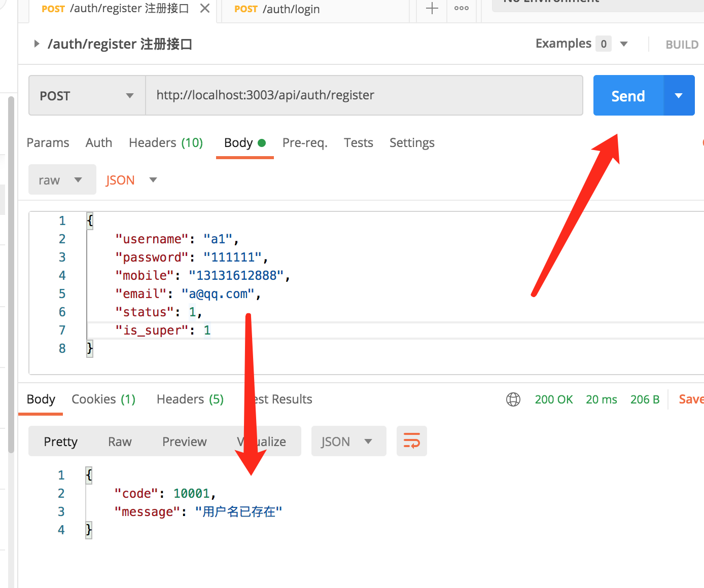This screenshot has height=588, width=704.
Task: Click the Save response link
Action: (x=691, y=399)
